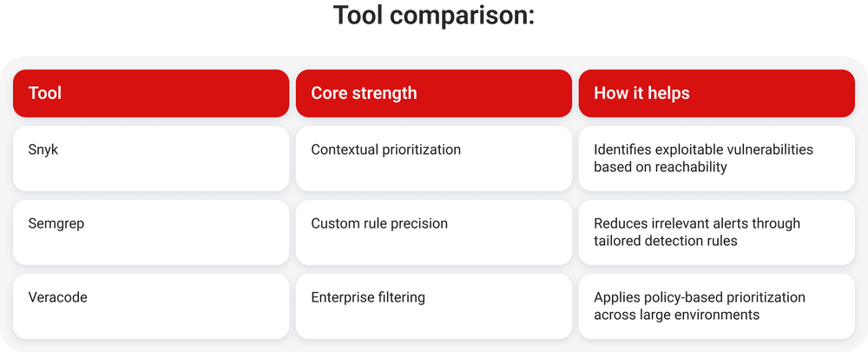Click the text 'based on reachability'

click(660, 167)
